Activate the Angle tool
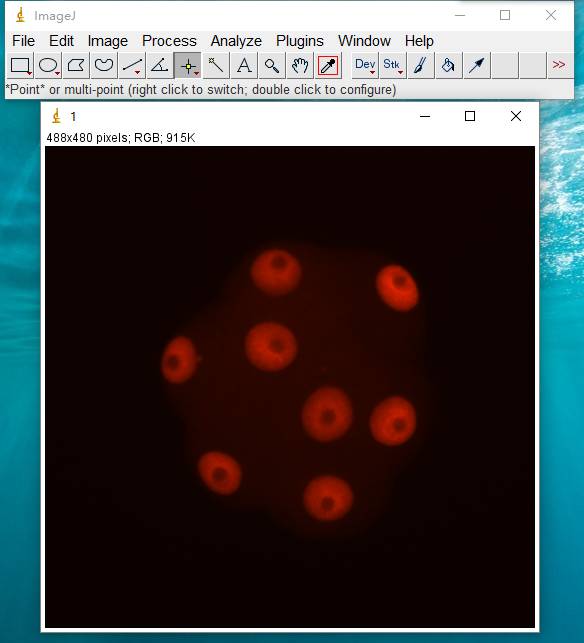Image resolution: width=584 pixels, height=643 pixels. 160,65
